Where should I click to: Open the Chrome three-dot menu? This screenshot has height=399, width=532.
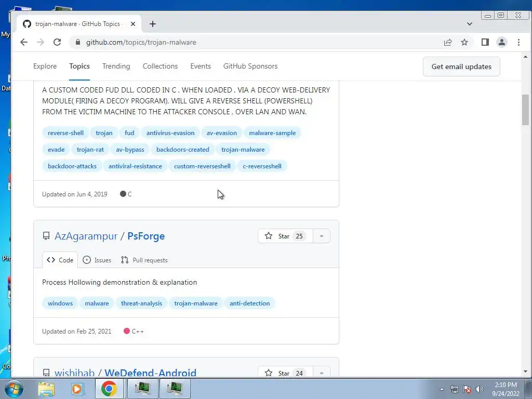pyautogui.click(x=518, y=42)
